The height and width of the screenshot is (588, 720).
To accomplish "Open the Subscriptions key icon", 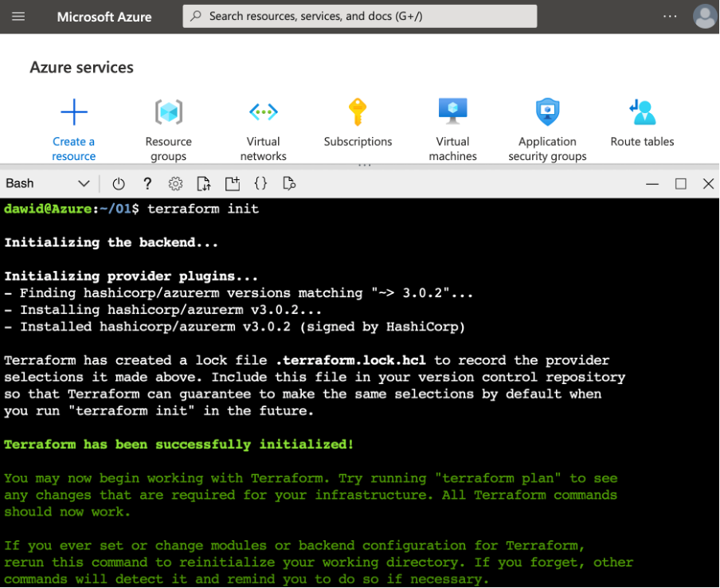I will pyautogui.click(x=358, y=112).
